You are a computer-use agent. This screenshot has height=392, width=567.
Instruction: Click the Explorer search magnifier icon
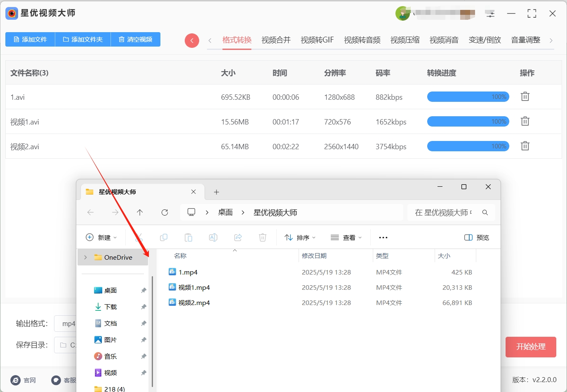(485, 213)
